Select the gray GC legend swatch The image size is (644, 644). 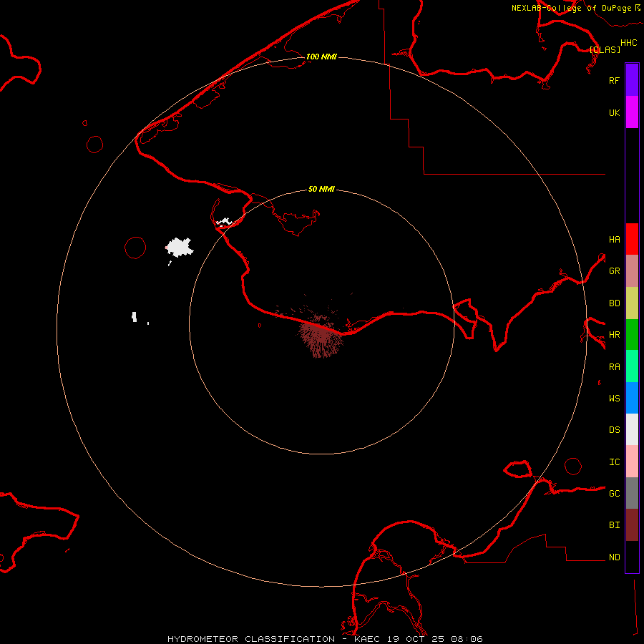pyautogui.click(x=632, y=493)
